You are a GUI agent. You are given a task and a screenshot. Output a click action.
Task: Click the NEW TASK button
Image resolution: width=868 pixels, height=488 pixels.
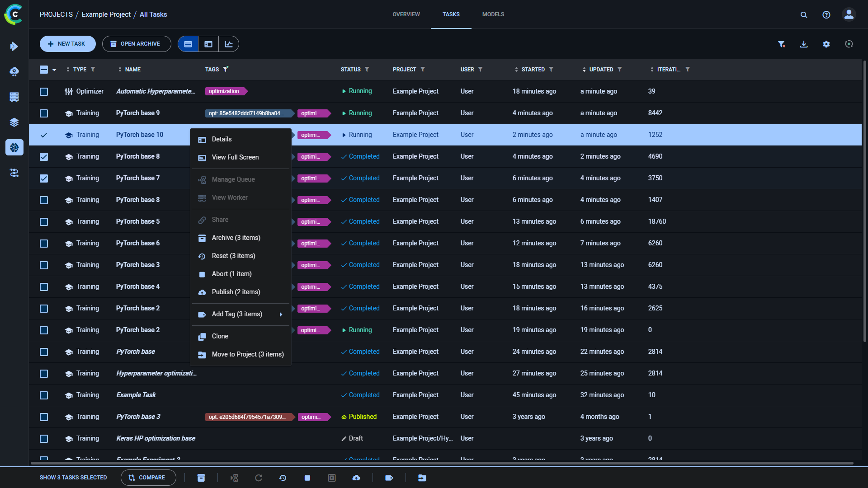pyautogui.click(x=67, y=44)
